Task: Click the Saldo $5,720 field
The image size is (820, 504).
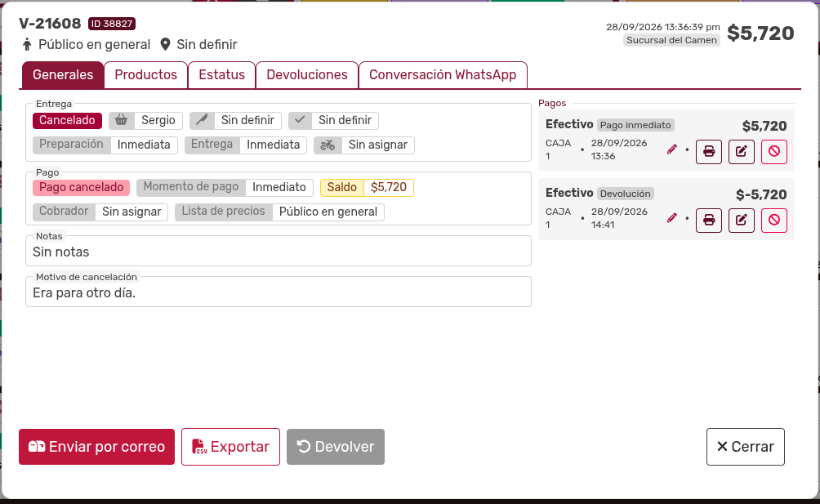Action: (x=367, y=187)
